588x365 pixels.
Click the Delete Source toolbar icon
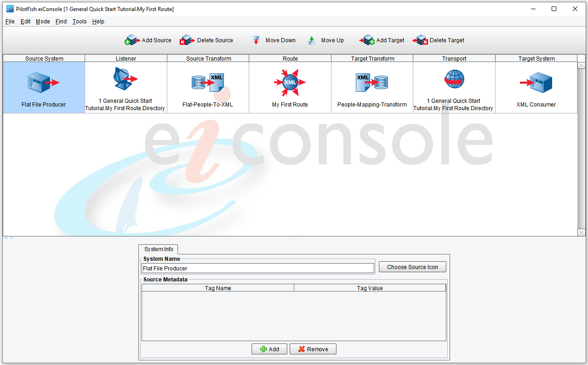pyautogui.click(x=188, y=40)
